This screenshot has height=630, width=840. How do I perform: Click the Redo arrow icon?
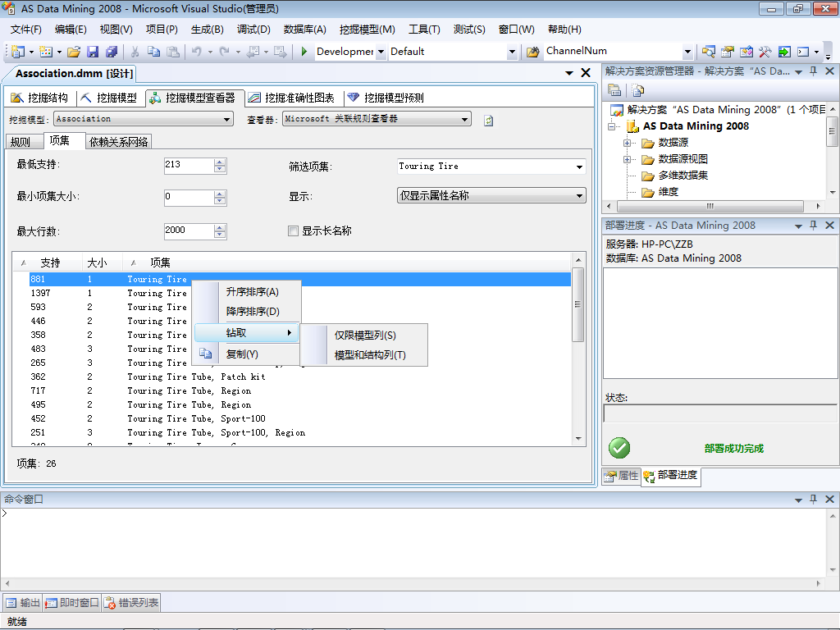coord(225,52)
